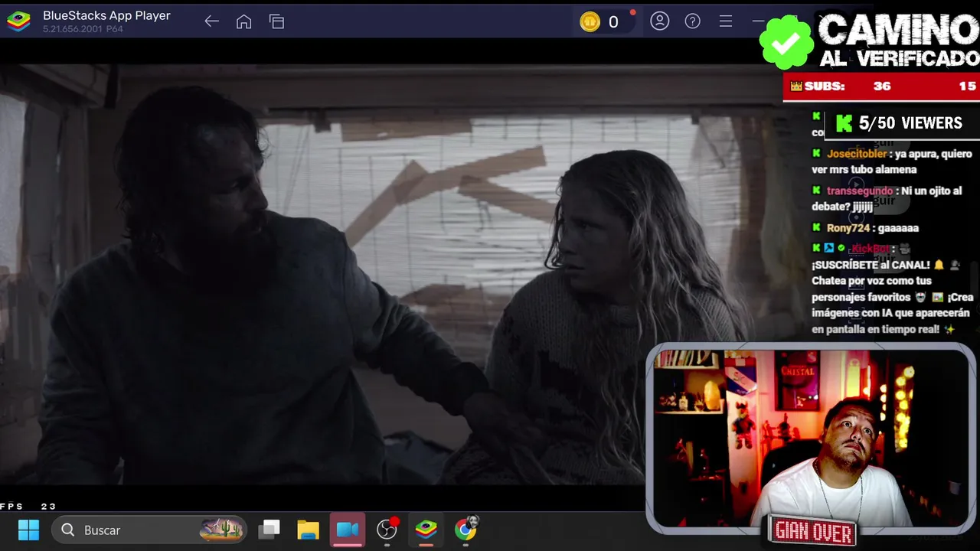Open the Windows Start menu

pos(28,530)
